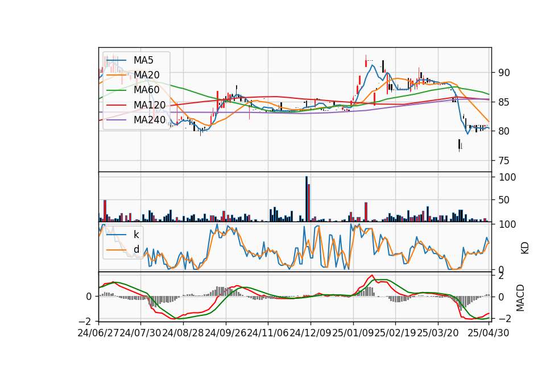Click the green MA60 legend line swatch
Viewport: 546px width, 392px height.
coord(116,90)
